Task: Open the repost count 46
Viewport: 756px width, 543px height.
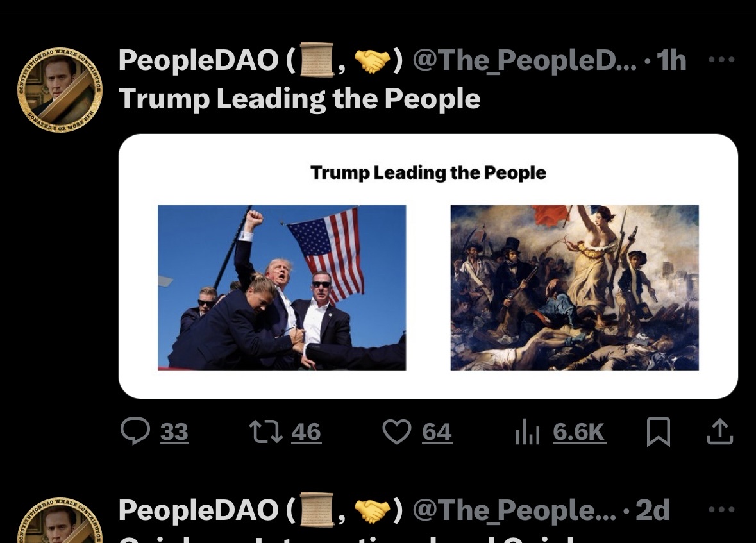Action: (306, 431)
